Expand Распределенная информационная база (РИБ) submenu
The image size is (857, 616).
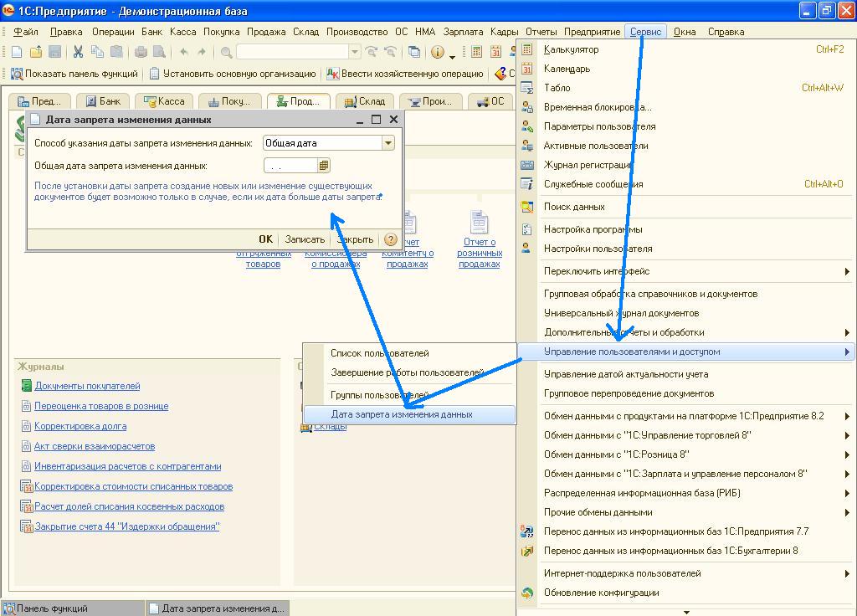686,493
